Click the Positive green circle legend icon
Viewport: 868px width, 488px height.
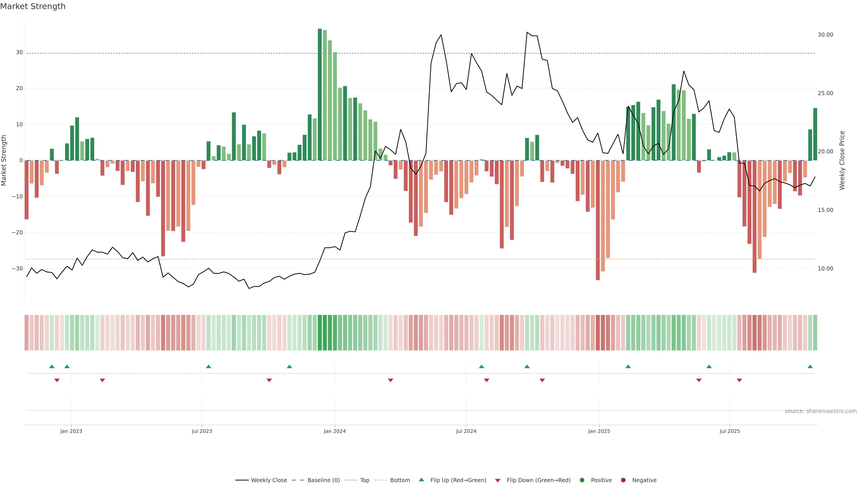(582, 480)
